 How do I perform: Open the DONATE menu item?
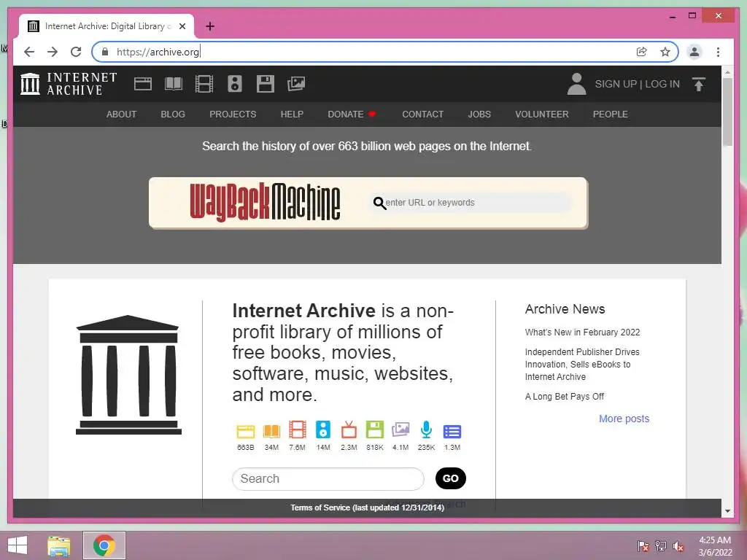352,114
